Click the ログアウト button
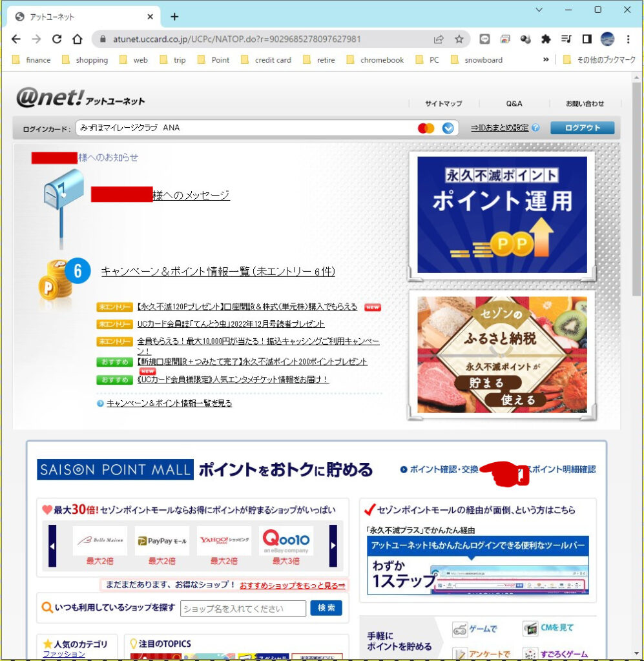 (x=583, y=128)
